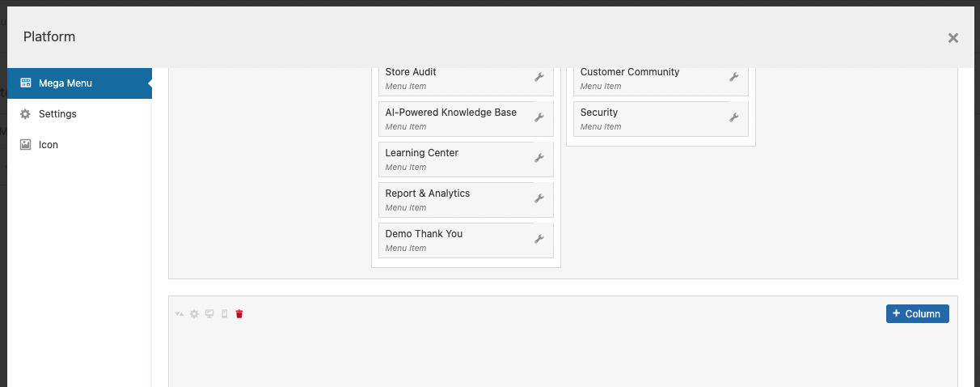980x387 pixels.
Task: Select the Customer Community menu item
Action: [661, 79]
